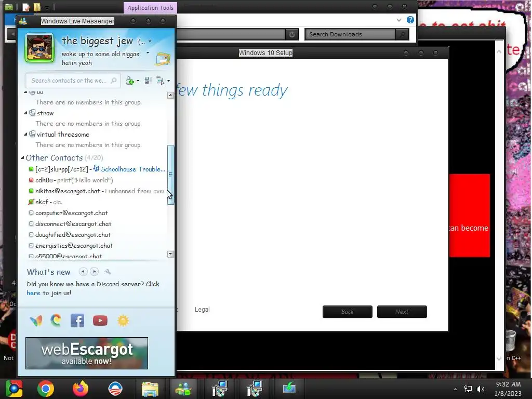The width and height of the screenshot is (532, 399).
Task: Click the Show menu icon
Action: click(160, 81)
